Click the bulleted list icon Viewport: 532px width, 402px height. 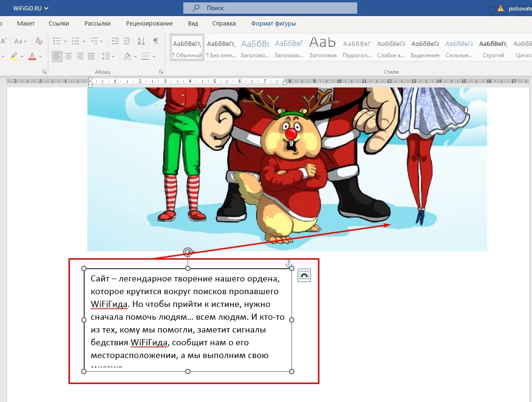[x=57, y=41]
